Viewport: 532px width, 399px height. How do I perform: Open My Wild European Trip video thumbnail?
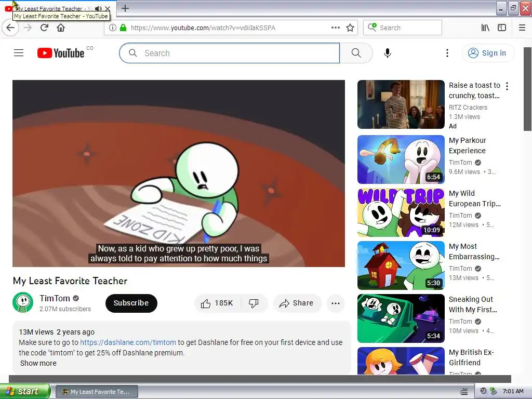[401, 212]
